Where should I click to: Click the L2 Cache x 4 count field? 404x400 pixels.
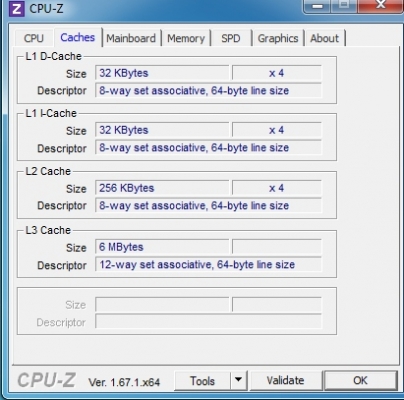(277, 188)
